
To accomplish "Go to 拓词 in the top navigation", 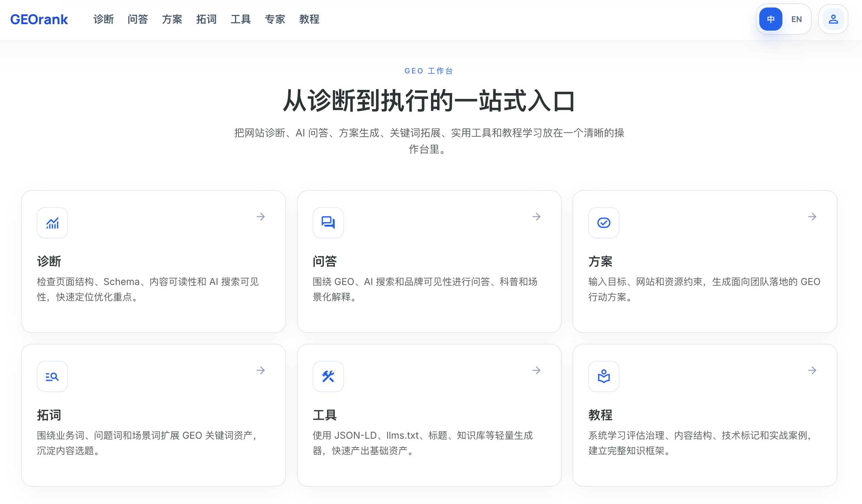I will 206,19.
